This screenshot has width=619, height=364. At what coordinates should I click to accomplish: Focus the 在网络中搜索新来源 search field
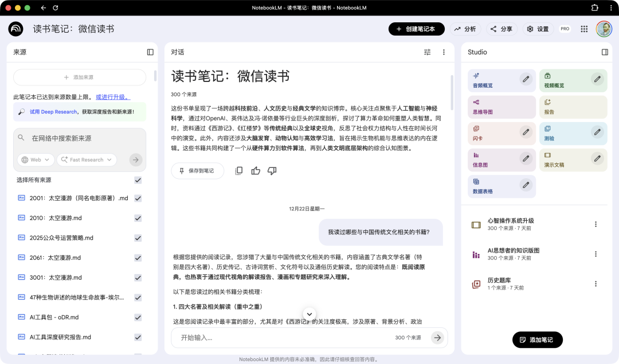80,138
